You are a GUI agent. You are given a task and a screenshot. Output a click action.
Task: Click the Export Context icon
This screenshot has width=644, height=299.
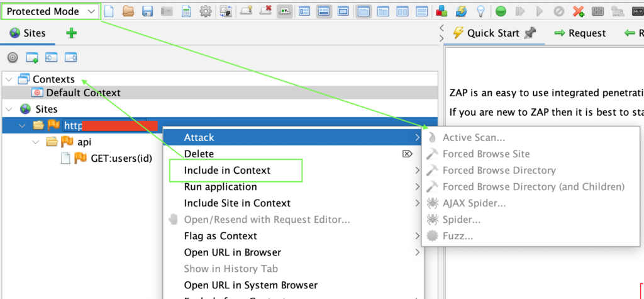pyautogui.click(x=71, y=57)
